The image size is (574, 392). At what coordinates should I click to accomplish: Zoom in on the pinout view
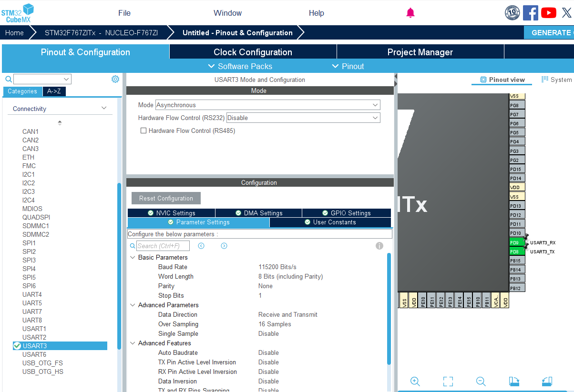coord(415,382)
